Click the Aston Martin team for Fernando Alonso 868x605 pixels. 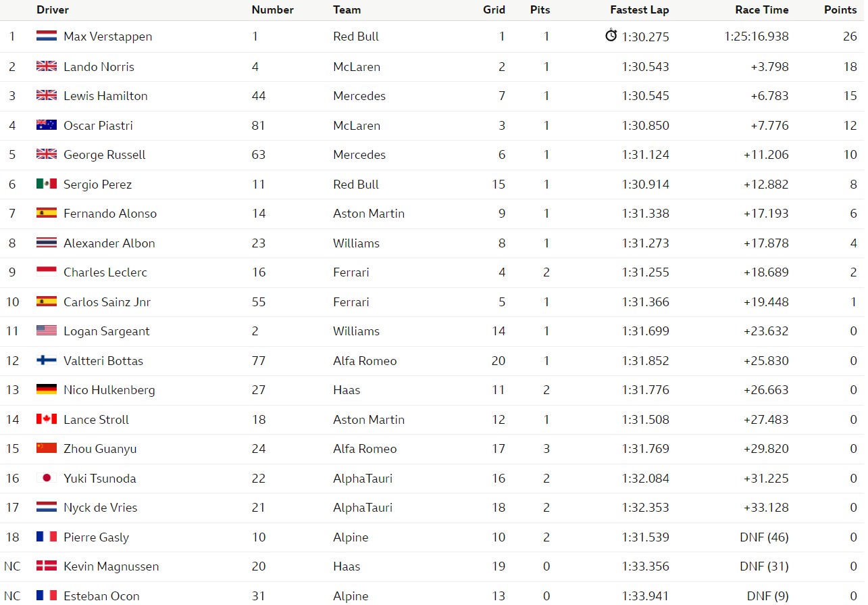(369, 213)
